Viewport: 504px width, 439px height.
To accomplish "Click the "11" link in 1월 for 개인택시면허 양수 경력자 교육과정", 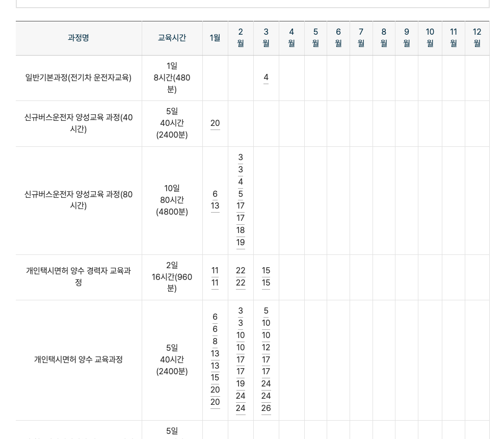I will 215,270.
